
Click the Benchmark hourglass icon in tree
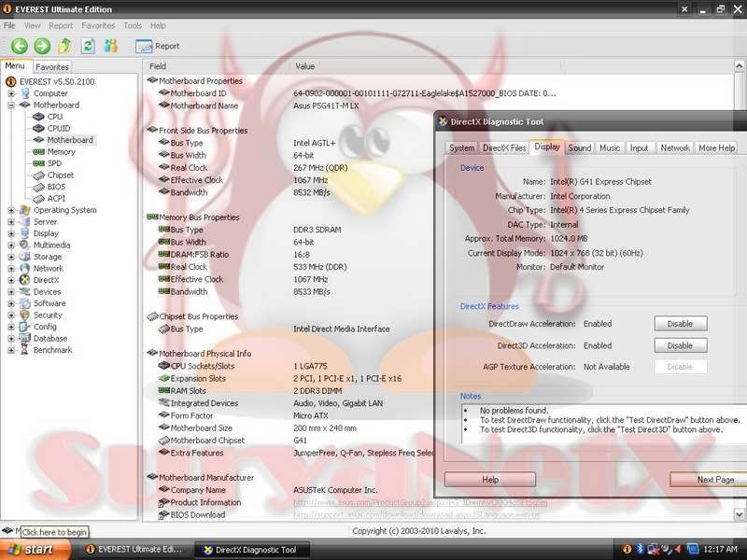(x=25, y=350)
